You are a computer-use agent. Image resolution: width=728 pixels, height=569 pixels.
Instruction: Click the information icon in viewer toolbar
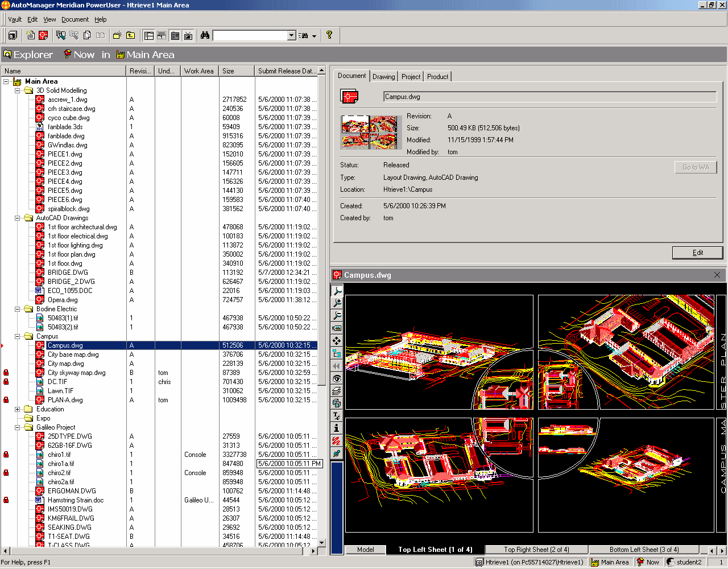coord(337,428)
